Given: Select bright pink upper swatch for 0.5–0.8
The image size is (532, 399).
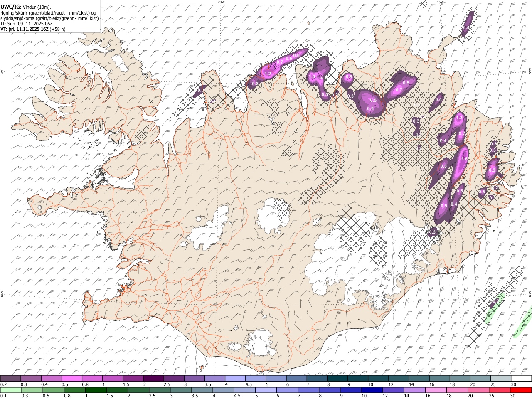Looking at the screenshot, I should click(72, 379).
